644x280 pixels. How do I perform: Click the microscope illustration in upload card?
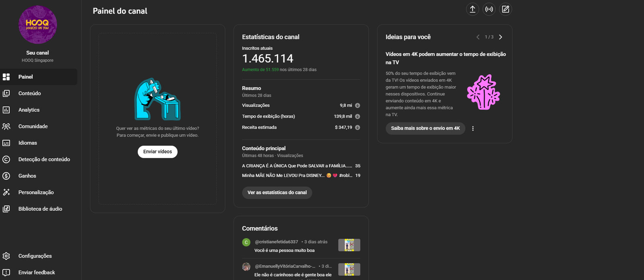(157, 100)
